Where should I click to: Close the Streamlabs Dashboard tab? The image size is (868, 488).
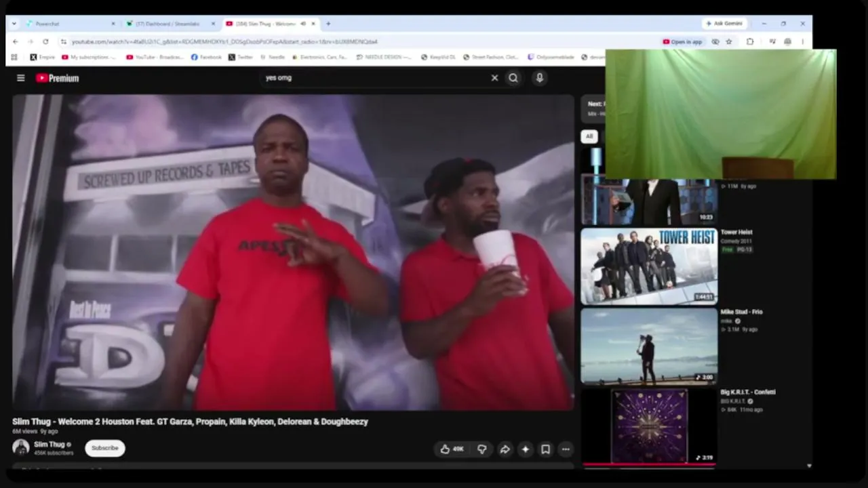click(x=213, y=24)
